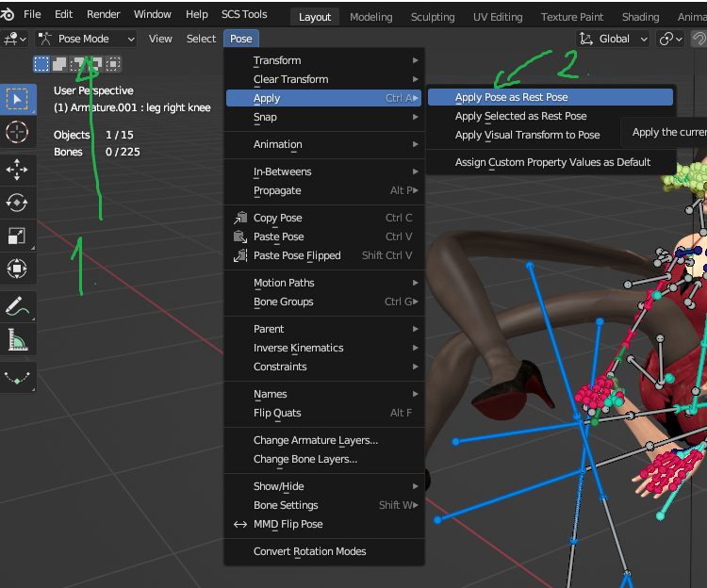This screenshot has height=588, width=707.
Task: Expand the Show/Hide submenu
Action: (323, 486)
